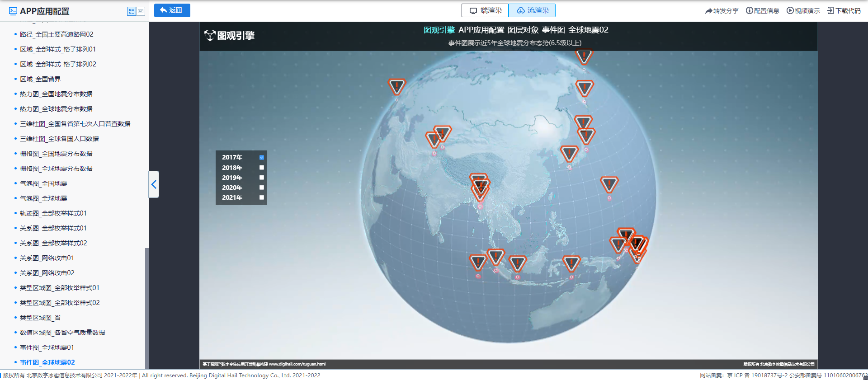Open 热力图_全球地震分布数据 in sidebar
The width and height of the screenshot is (868, 380).
click(x=56, y=109)
